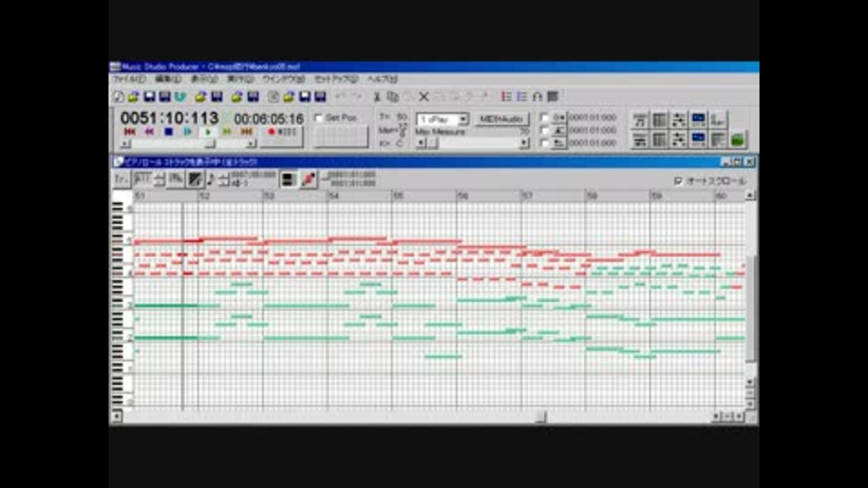The width and height of the screenshot is (868, 488).
Task: Click the red list icon in the toolbar
Action: click(x=506, y=97)
